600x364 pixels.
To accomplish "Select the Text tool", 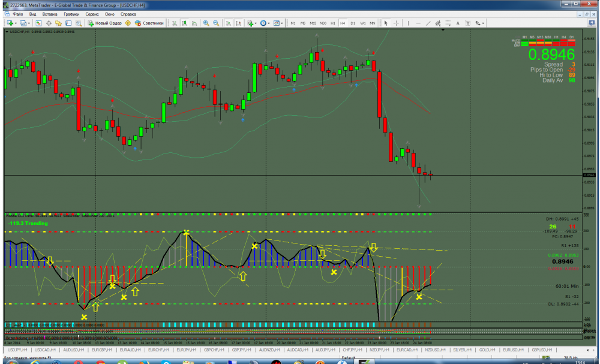I will tap(458, 23).
